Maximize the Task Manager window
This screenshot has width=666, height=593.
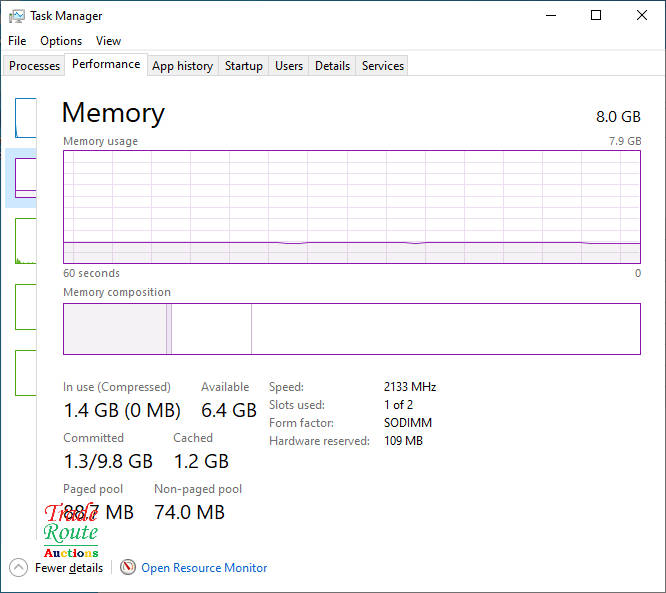tap(596, 16)
